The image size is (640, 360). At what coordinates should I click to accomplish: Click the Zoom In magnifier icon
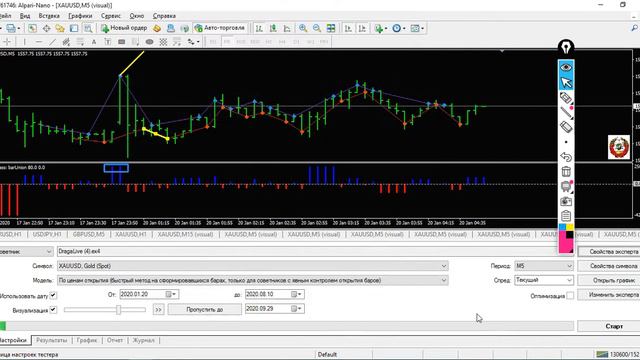click(303, 28)
